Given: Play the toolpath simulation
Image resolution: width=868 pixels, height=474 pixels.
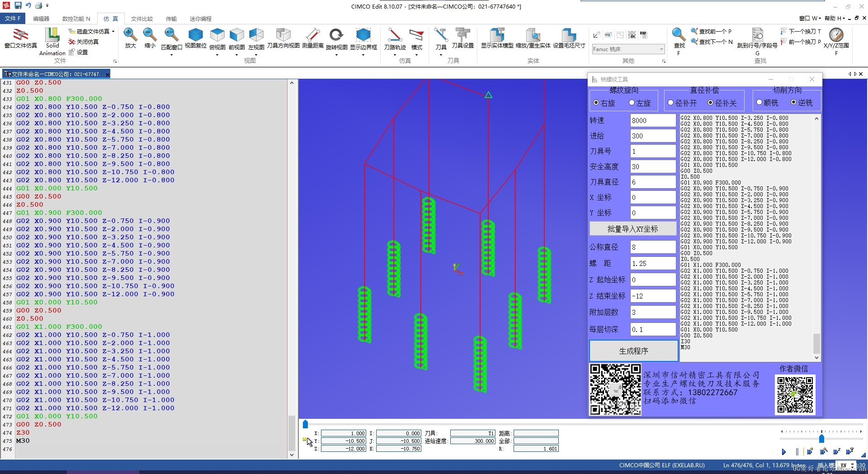Looking at the screenshot, I should point(783,451).
